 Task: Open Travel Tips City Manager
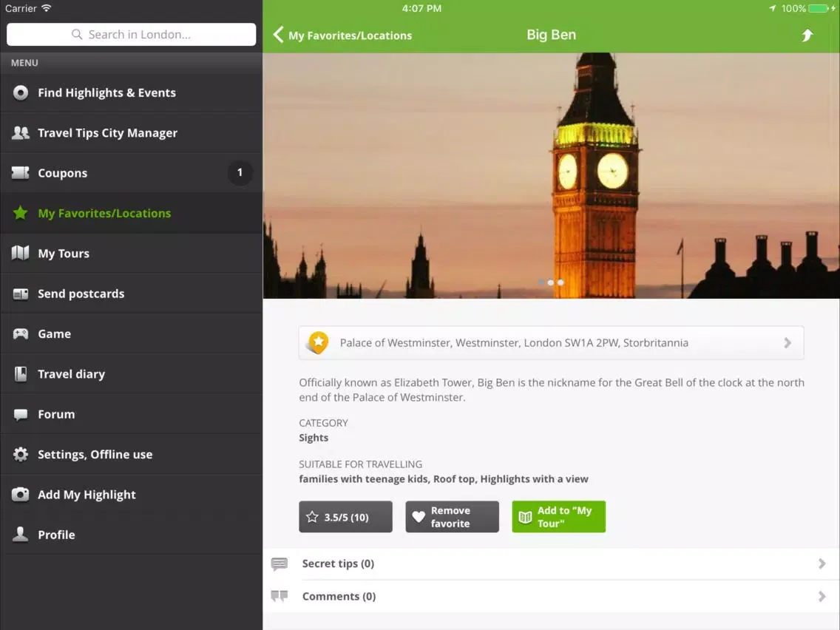click(x=132, y=133)
